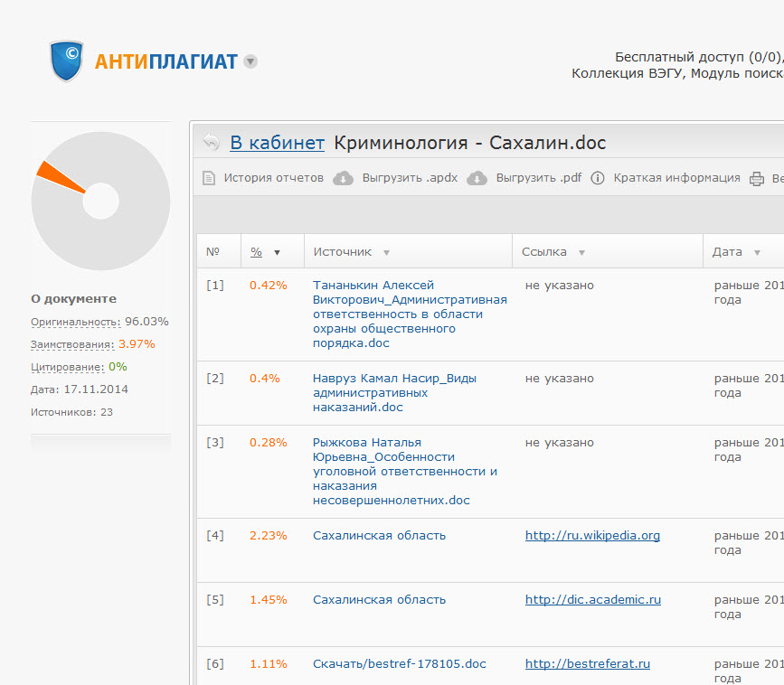The image size is (784, 685).
Task: Open Сахалинская область source in row 5
Action: click(x=379, y=599)
